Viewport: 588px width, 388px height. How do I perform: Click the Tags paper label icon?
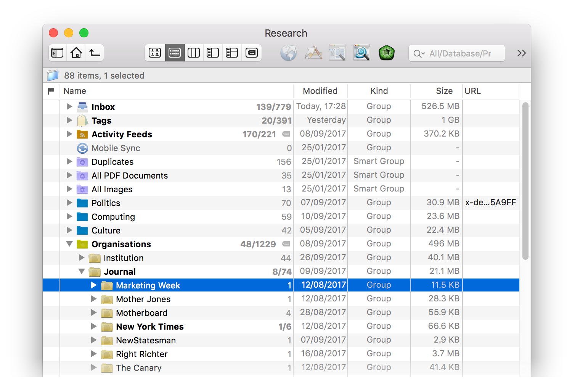coord(82,120)
